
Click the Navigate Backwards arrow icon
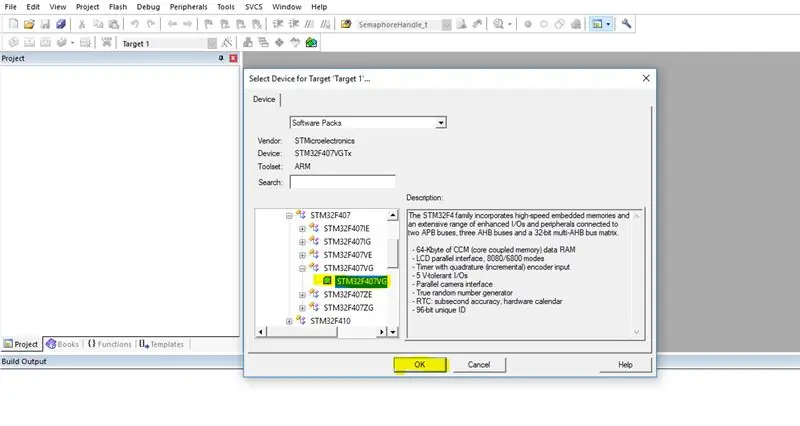pyautogui.click(x=172, y=24)
